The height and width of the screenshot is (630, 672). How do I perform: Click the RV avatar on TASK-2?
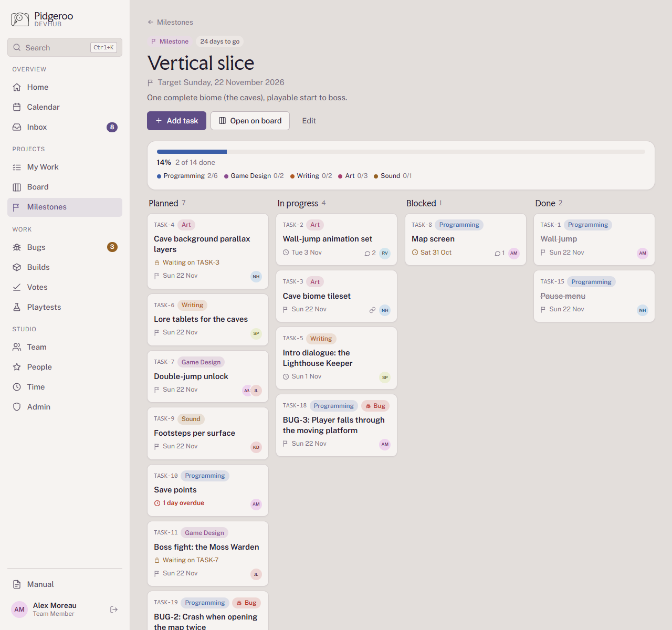(385, 253)
